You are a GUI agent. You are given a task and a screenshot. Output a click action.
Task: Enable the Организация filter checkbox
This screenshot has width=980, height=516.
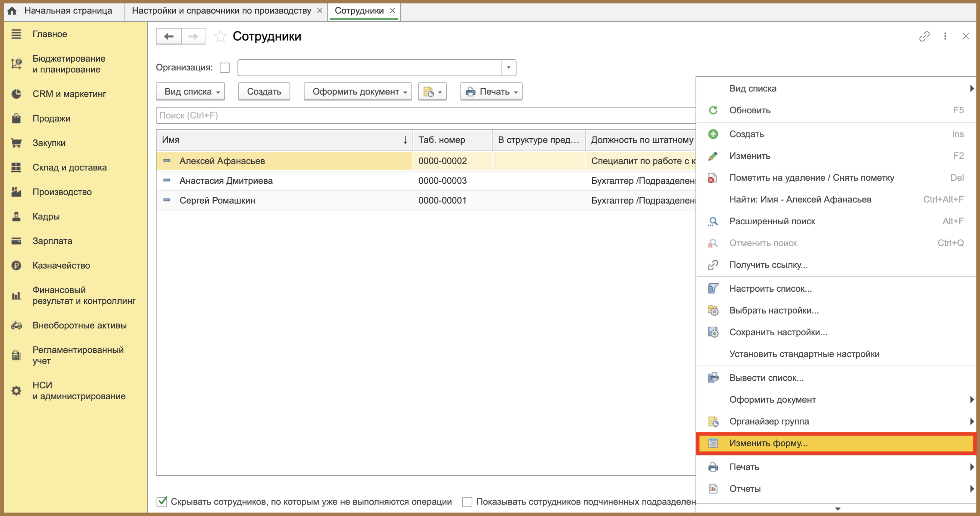(225, 68)
